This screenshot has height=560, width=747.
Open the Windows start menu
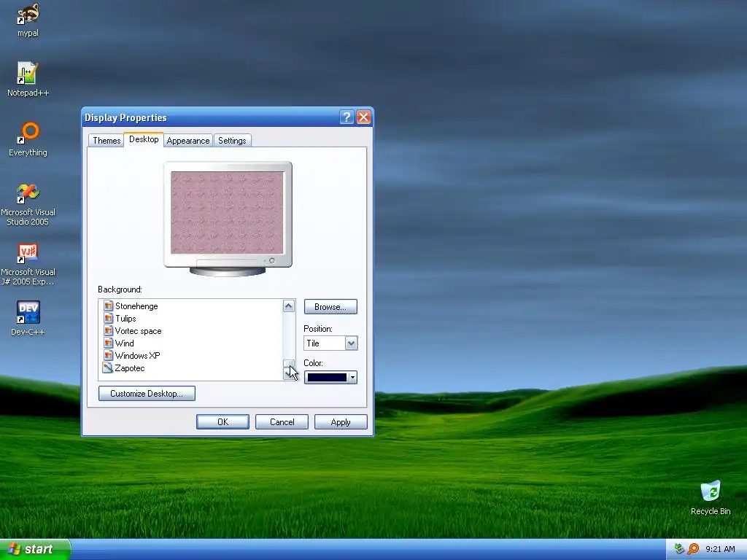click(x=35, y=549)
